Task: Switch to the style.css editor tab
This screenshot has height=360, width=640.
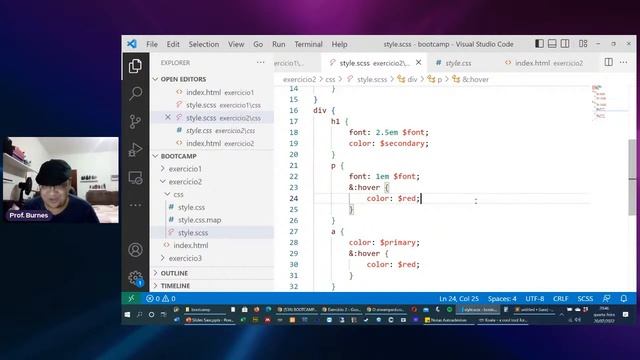Action: tap(453, 63)
